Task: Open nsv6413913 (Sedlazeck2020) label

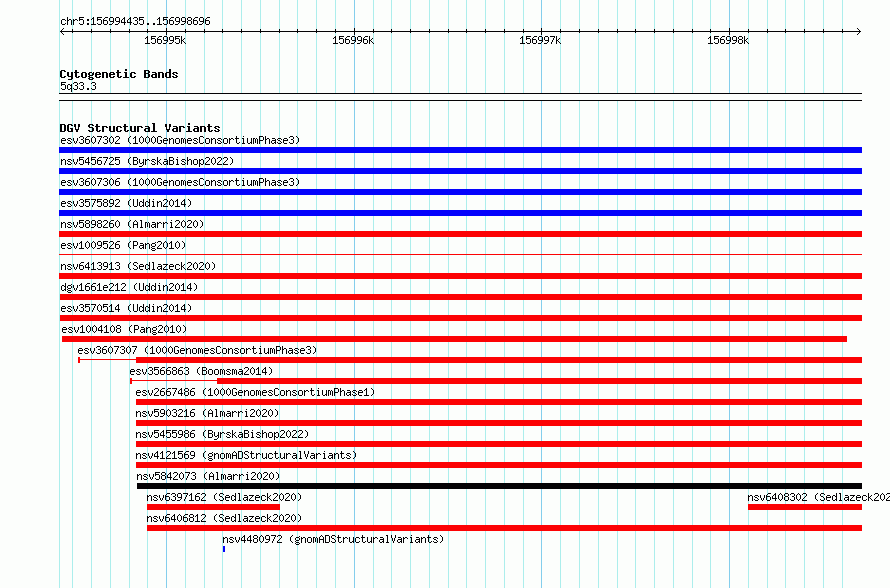Action: click(x=138, y=266)
